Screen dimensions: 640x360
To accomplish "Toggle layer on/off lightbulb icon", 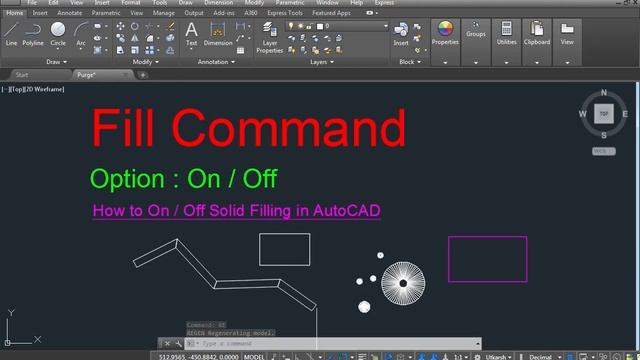I will (291, 26).
